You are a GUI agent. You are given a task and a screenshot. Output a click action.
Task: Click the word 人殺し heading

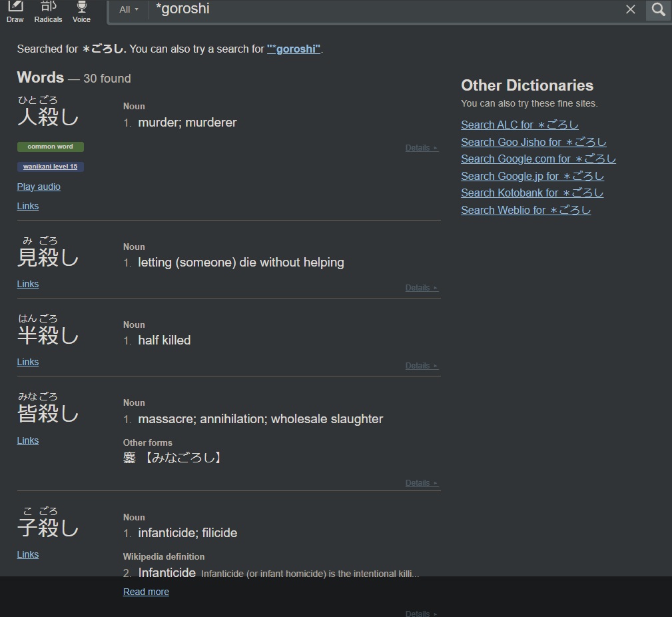[48, 117]
